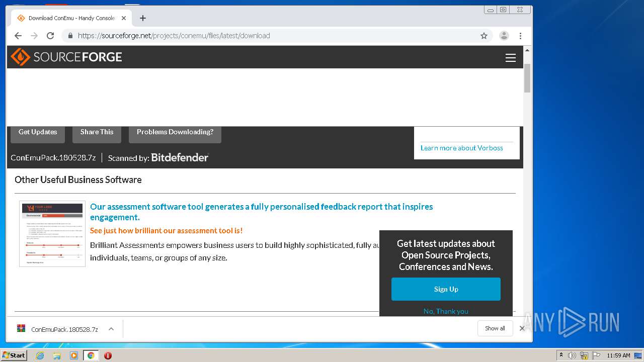Reload the current page
This screenshot has height=362, width=644.
click(x=50, y=36)
